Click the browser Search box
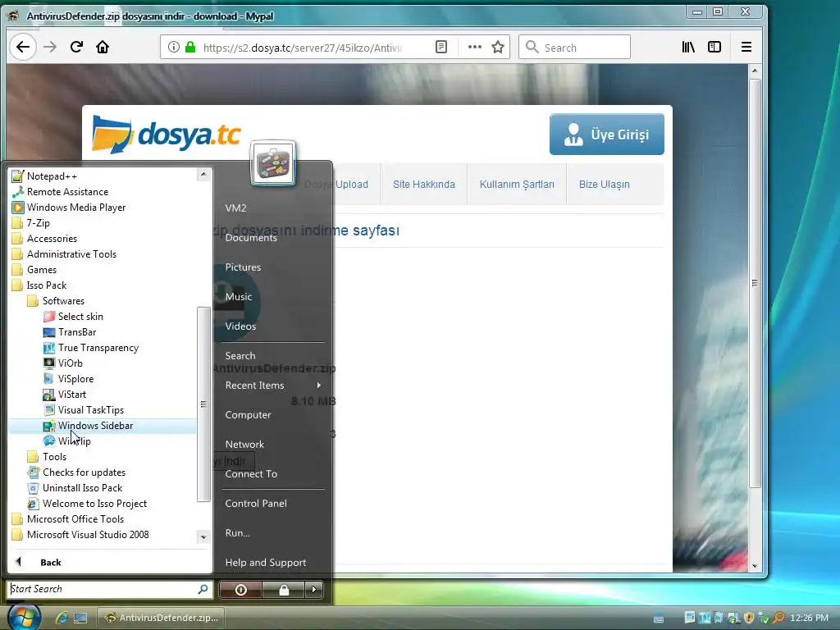 pyautogui.click(x=574, y=47)
